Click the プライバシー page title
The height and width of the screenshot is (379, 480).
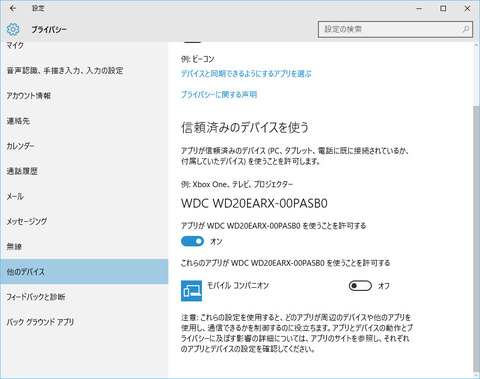pos(49,29)
